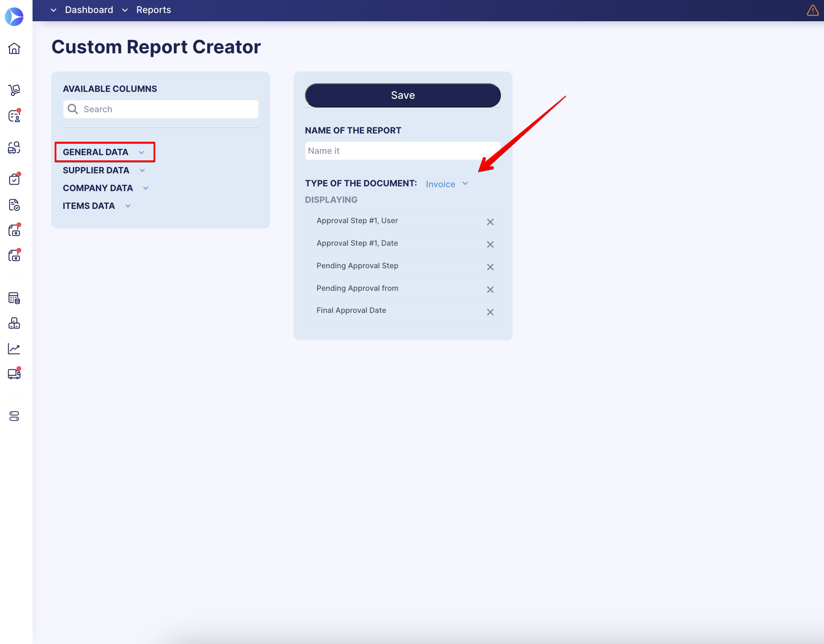The image size is (824, 644).
Task: Open the Invoice document type dropdown
Action: (447, 184)
